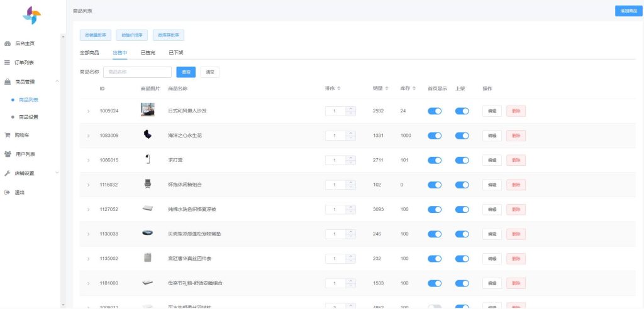The height and width of the screenshot is (309, 644).
Task: Click product ID 1181000
Action: [x=109, y=283]
